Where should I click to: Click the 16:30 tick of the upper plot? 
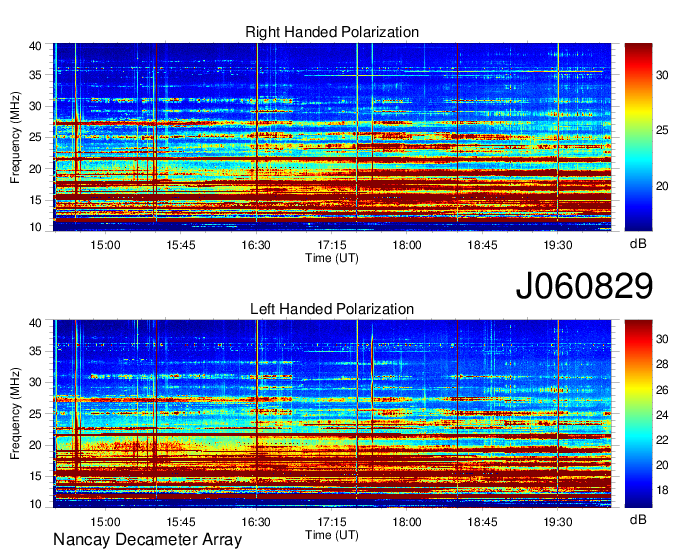pos(256,245)
